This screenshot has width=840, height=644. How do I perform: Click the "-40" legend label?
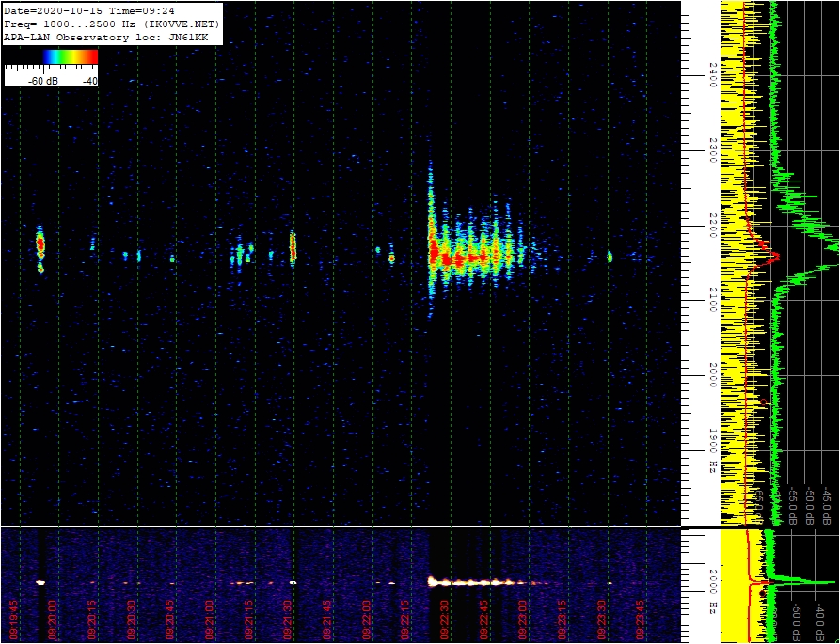[x=89, y=82]
